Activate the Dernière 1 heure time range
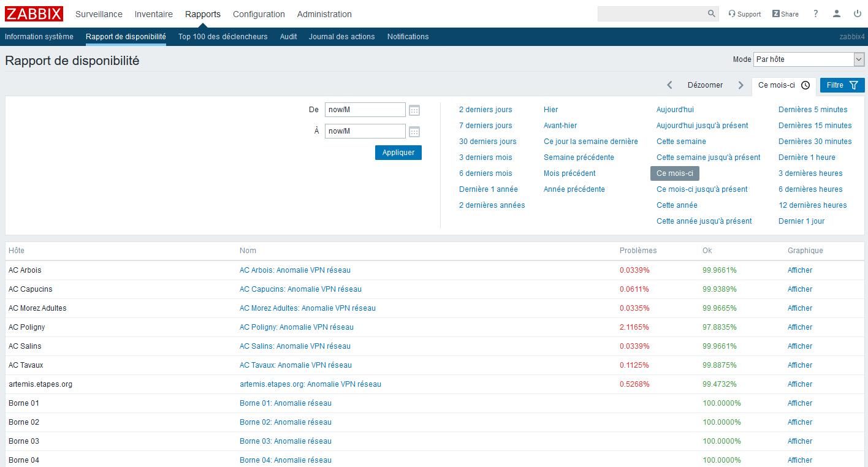 point(807,157)
